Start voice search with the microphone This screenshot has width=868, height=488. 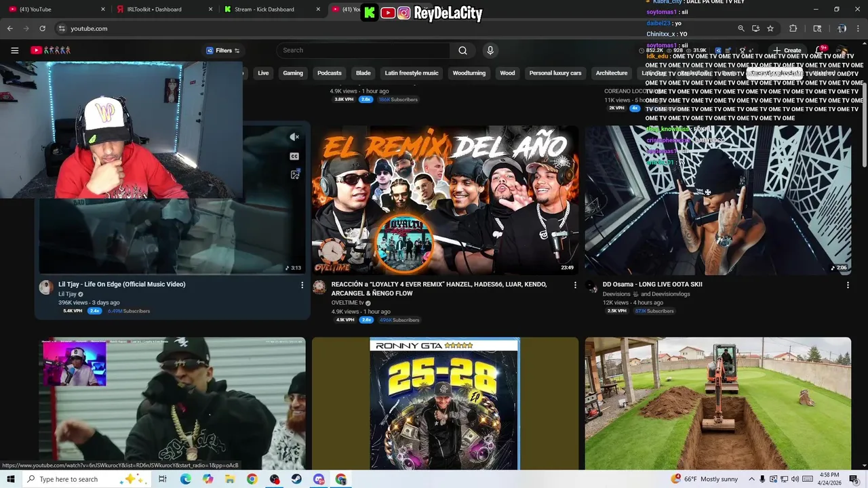pyautogui.click(x=490, y=50)
